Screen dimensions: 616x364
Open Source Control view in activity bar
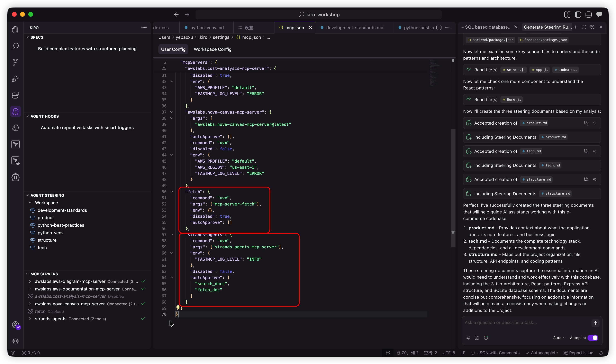coord(16,62)
